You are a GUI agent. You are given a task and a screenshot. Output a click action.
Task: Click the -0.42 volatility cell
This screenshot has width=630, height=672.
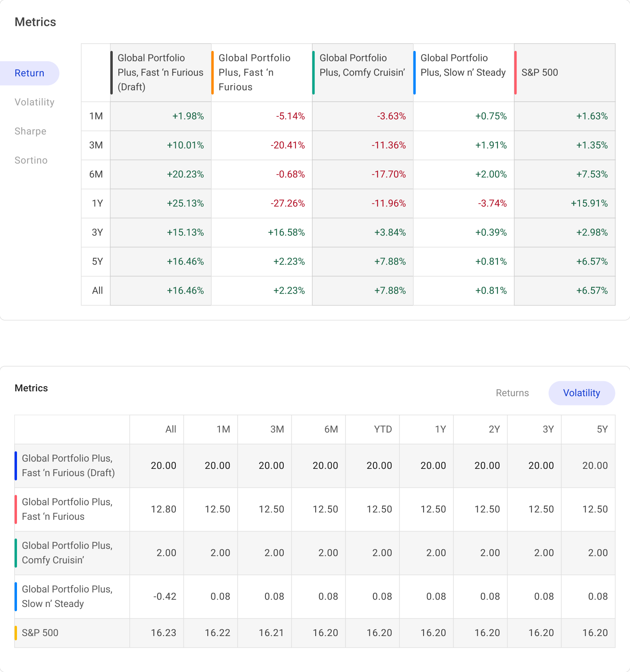tap(164, 596)
